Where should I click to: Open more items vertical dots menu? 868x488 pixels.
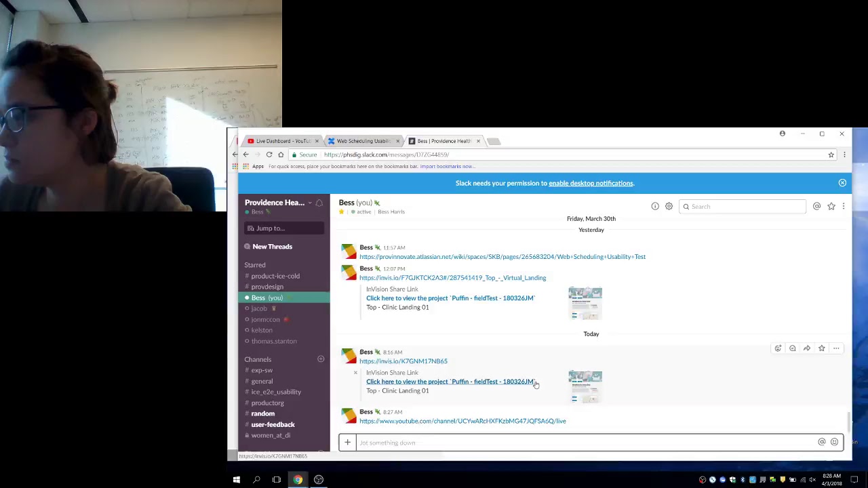pos(844,206)
